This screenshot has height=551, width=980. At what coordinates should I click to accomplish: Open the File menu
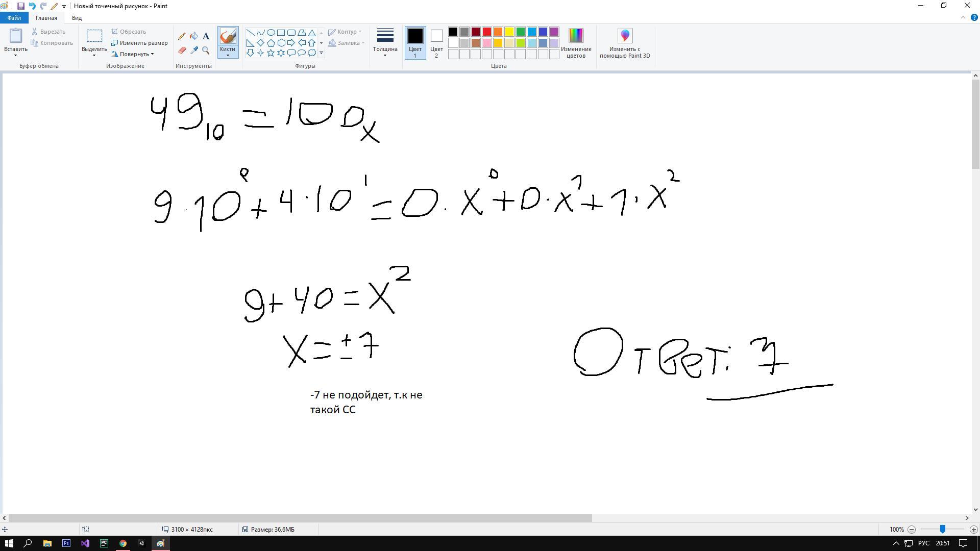click(14, 18)
